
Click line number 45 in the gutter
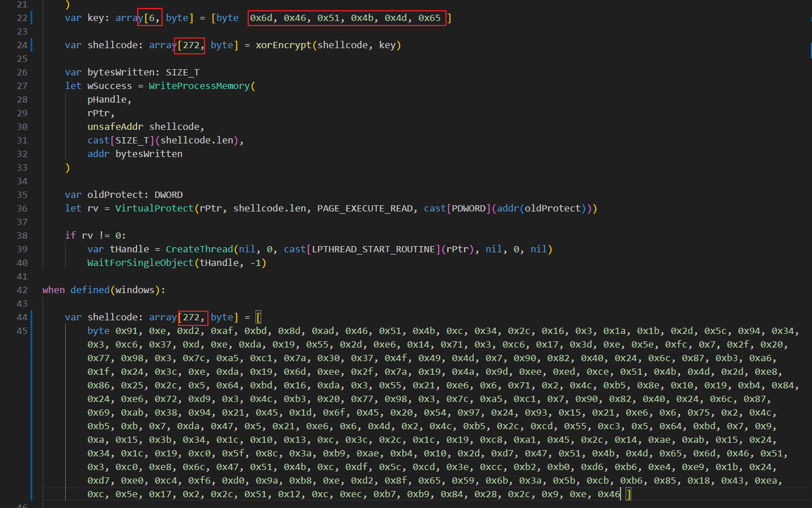coord(22,331)
